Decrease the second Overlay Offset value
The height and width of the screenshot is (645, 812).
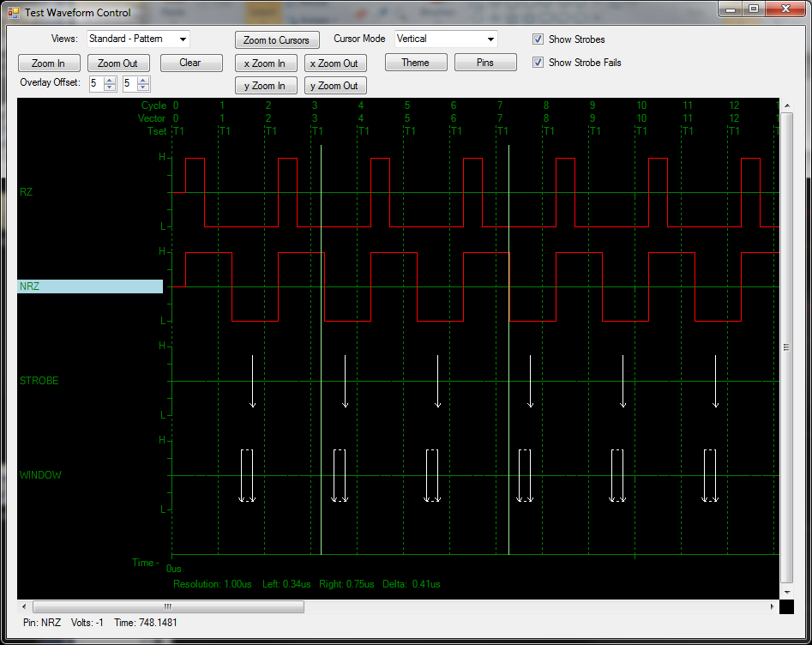click(143, 87)
